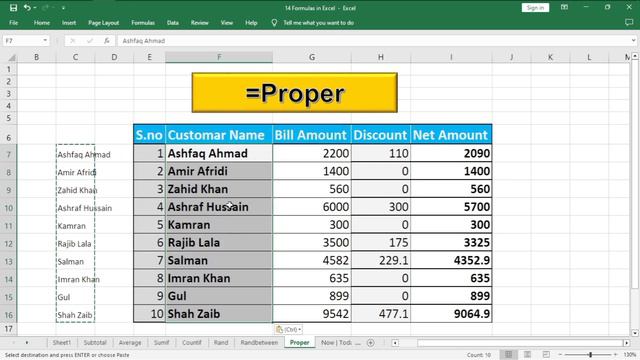
Task: Click the yellow =Proper banner shape
Action: click(295, 93)
